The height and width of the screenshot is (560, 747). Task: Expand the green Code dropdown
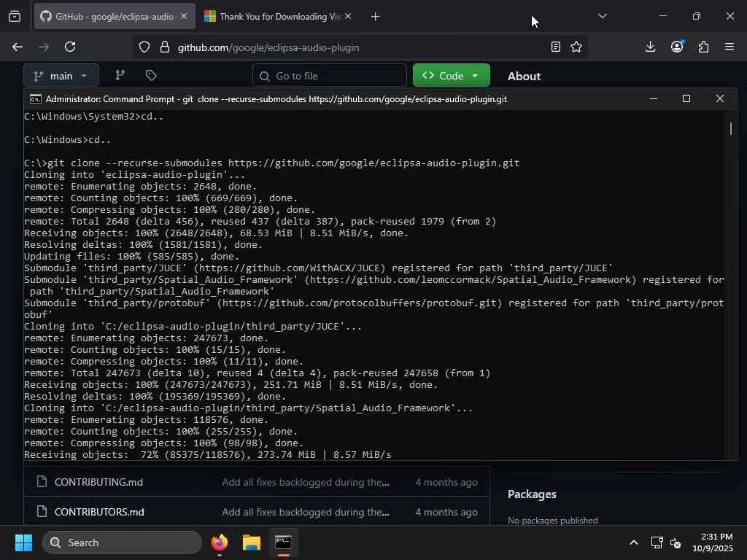[451, 76]
